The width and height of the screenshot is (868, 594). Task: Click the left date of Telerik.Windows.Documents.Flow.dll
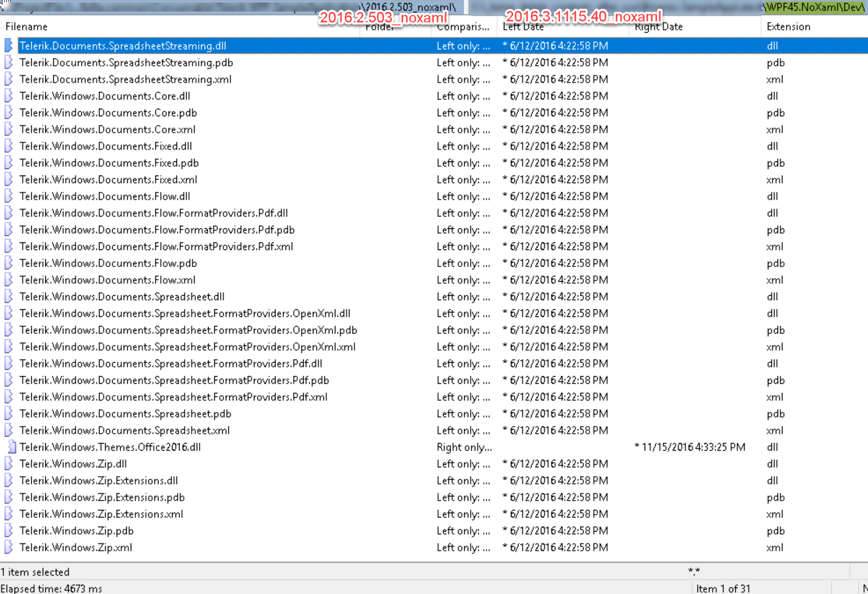[555, 196]
